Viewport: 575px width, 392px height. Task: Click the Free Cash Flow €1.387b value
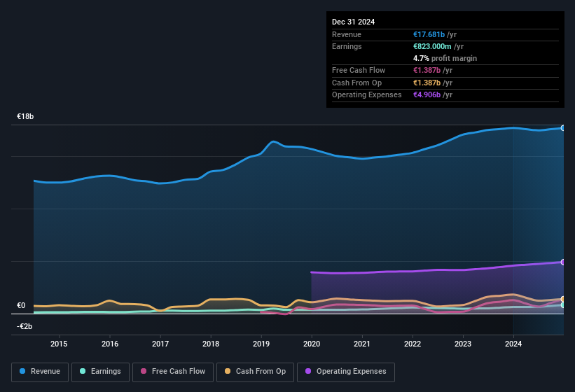(427, 70)
